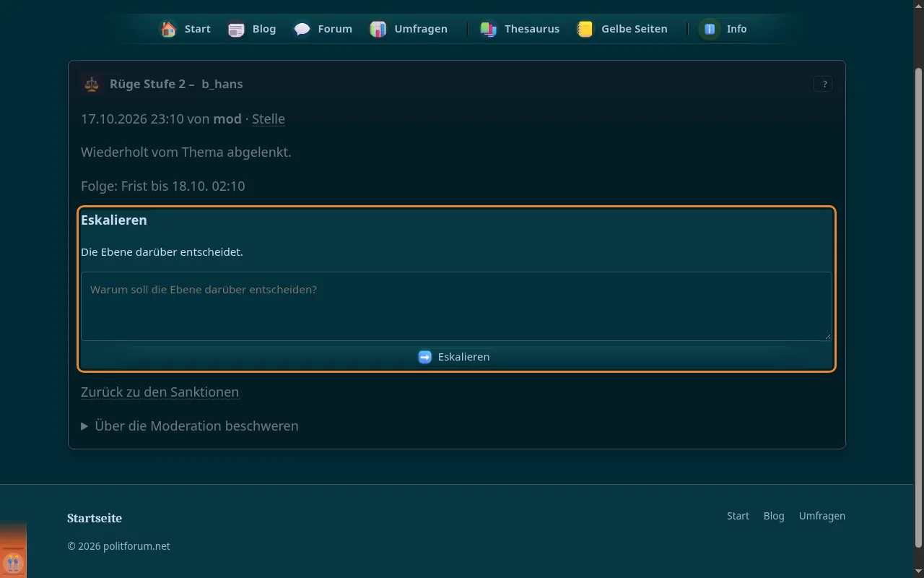Expand Über die Moderation beschweren
This screenshot has width=924, height=578.
(x=190, y=426)
